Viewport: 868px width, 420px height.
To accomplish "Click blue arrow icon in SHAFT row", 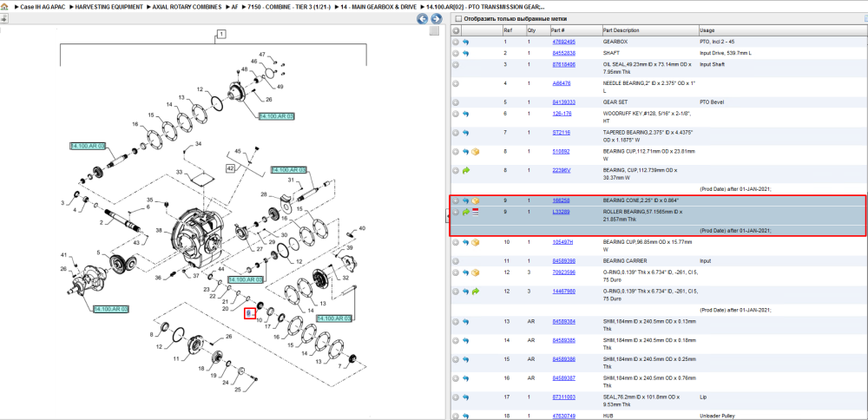I will [x=465, y=53].
